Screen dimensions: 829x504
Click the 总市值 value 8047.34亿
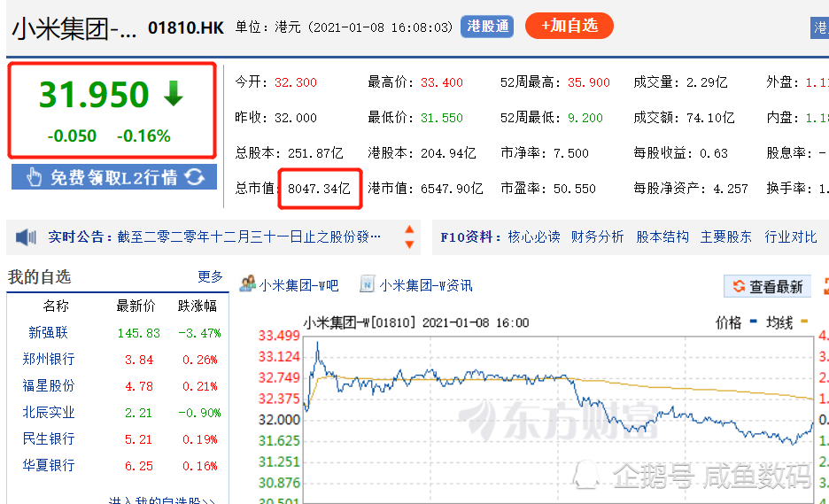[319, 189]
